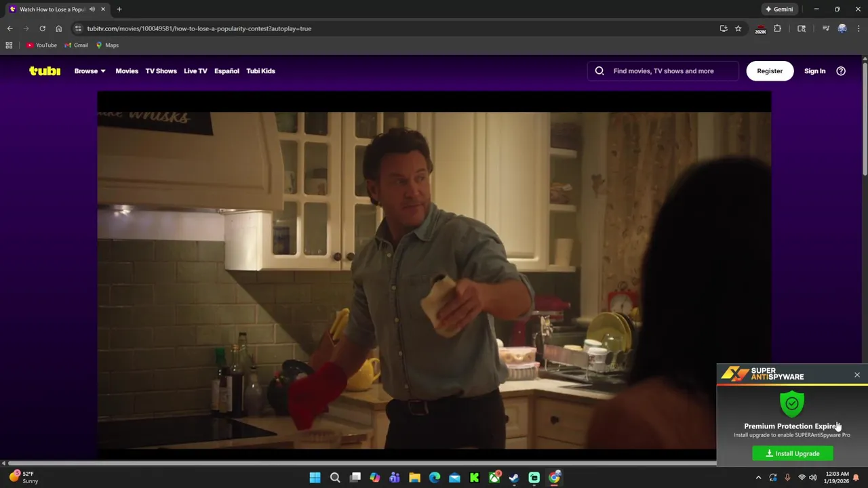The width and height of the screenshot is (868, 488).
Task: Open Microsoft Edge from taskbar
Action: 435,478
